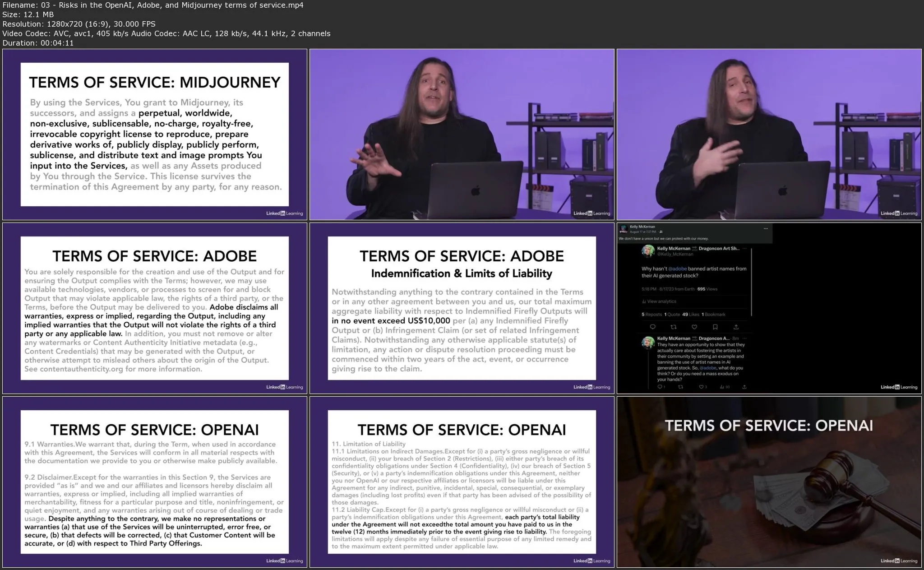924x570 pixels.
Task: Open the thumbnail of presenter with outstretched open hand
Action: 462,134
